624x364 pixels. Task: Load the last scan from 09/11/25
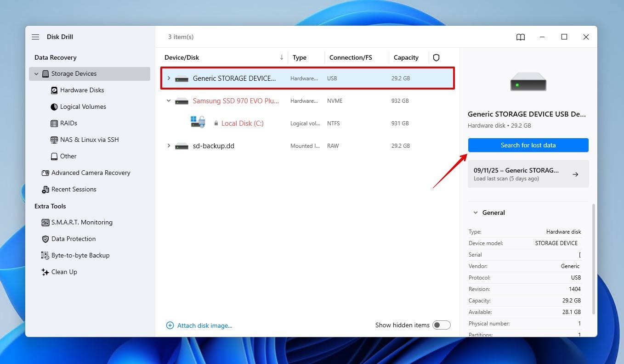pyautogui.click(x=528, y=174)
